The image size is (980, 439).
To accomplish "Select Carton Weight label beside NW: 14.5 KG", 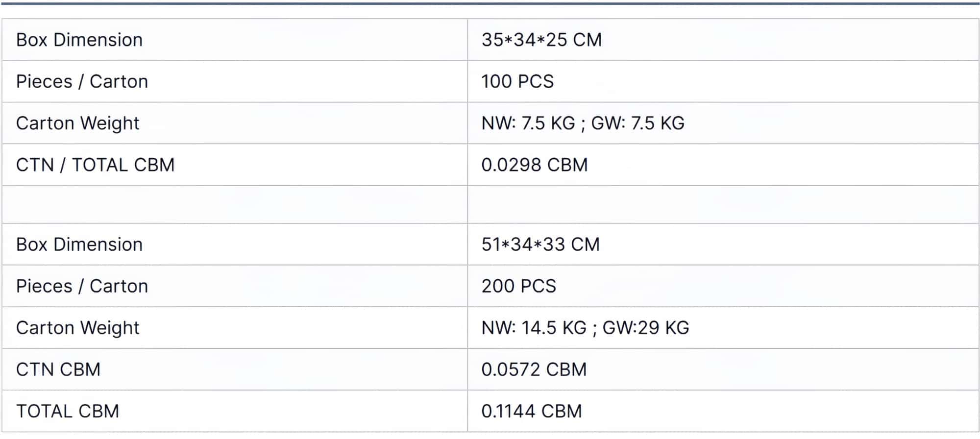I will point(77,327).
